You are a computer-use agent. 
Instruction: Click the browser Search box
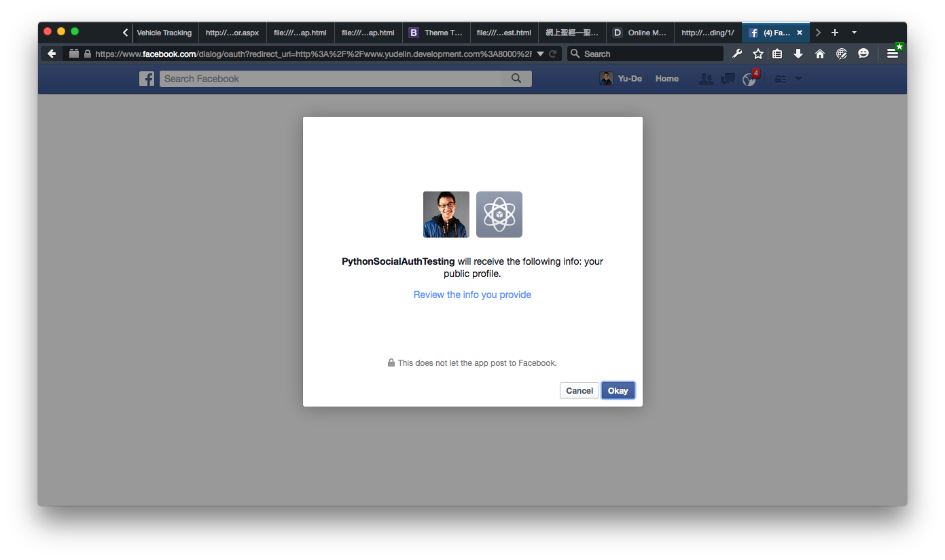[645, 54]
